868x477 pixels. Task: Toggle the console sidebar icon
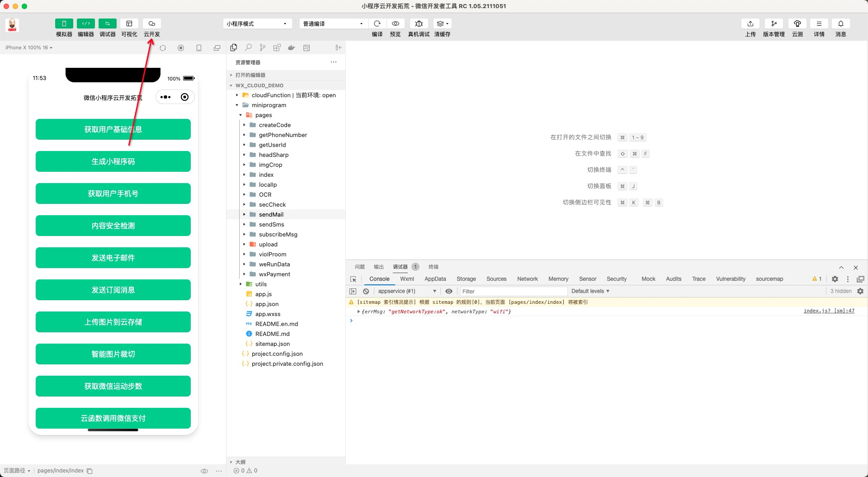coord(353,291)
